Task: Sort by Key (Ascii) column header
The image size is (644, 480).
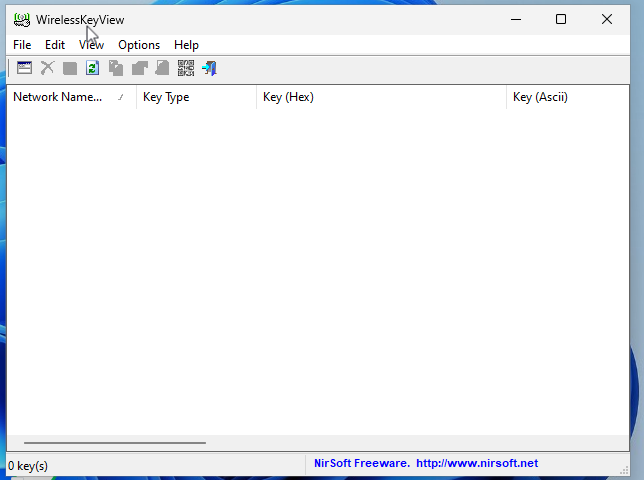Action: (568, 97)
